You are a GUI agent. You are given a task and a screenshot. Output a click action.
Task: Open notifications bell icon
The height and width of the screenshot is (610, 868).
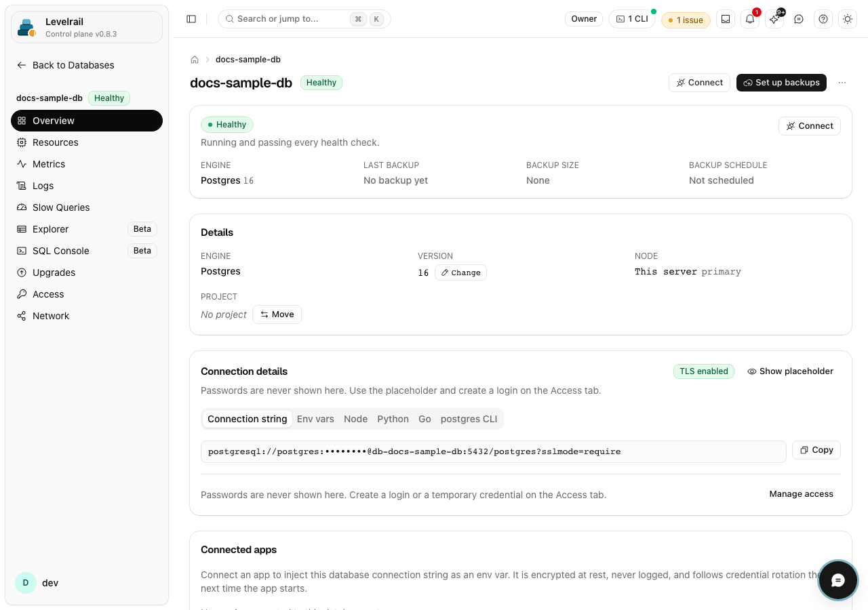750,19
